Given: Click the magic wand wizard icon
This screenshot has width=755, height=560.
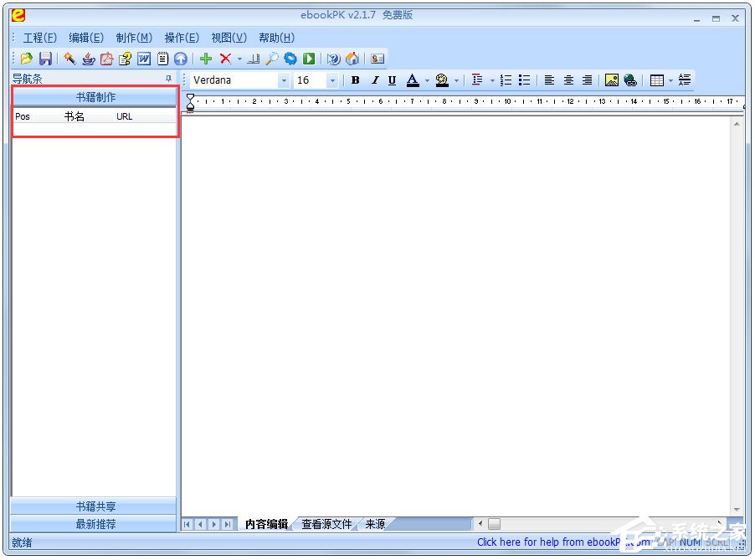Looking at the screenshot, I should (x=69, y=59).
